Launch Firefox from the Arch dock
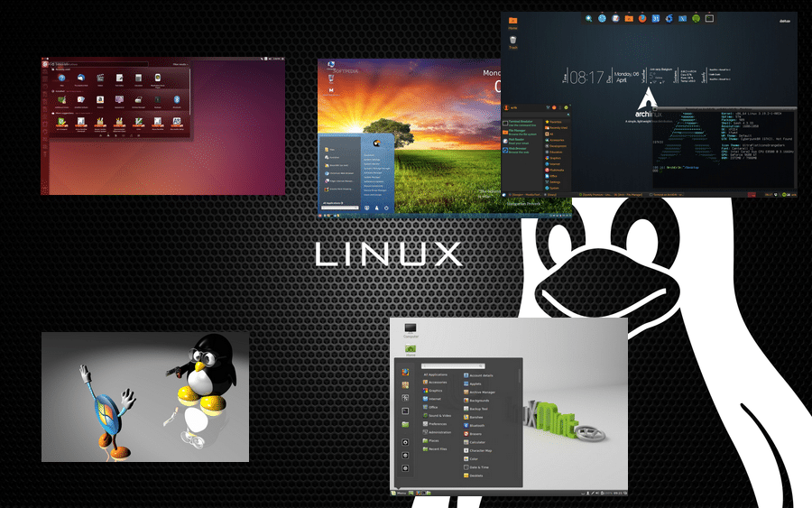 [642, 18]
